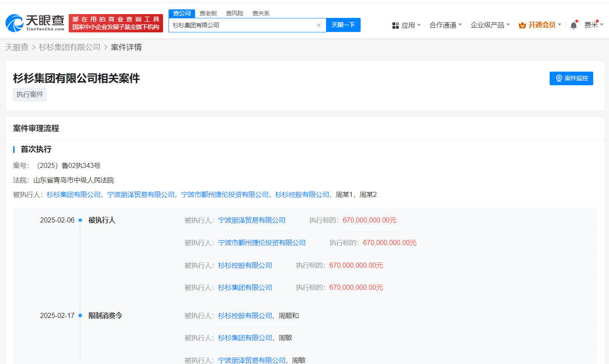Image resolution: width=609 pixels, height=364 pixels.
Task: Click the 2025-02-06 timeline dot
Action: (x=80, y=220)
